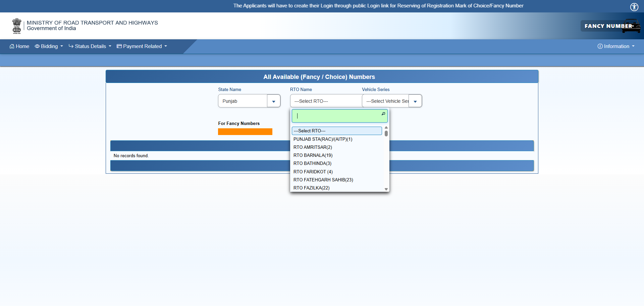This screenshot has height=306, width=644.
Task: Open the Information menu
Action: tap(616, 46)
